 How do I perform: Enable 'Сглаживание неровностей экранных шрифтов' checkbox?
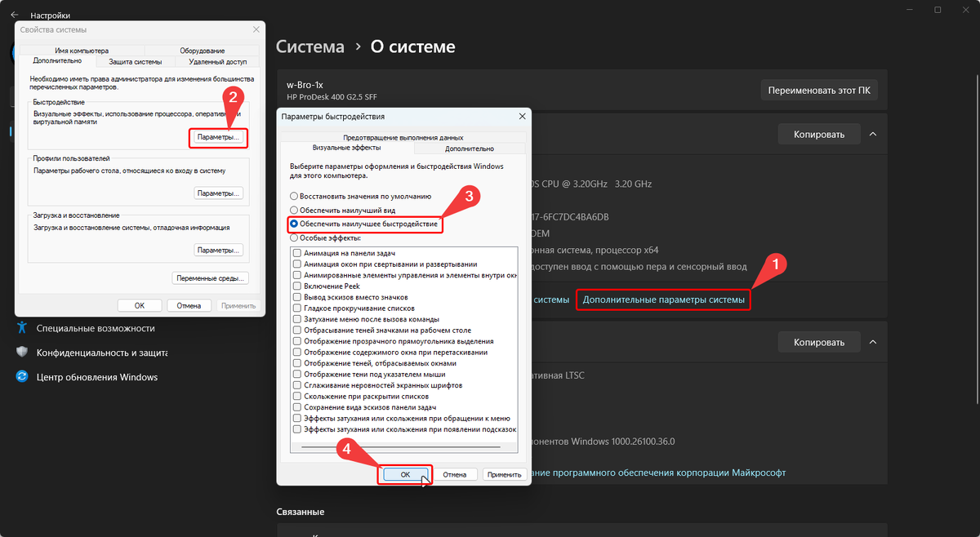click(297, 385)
